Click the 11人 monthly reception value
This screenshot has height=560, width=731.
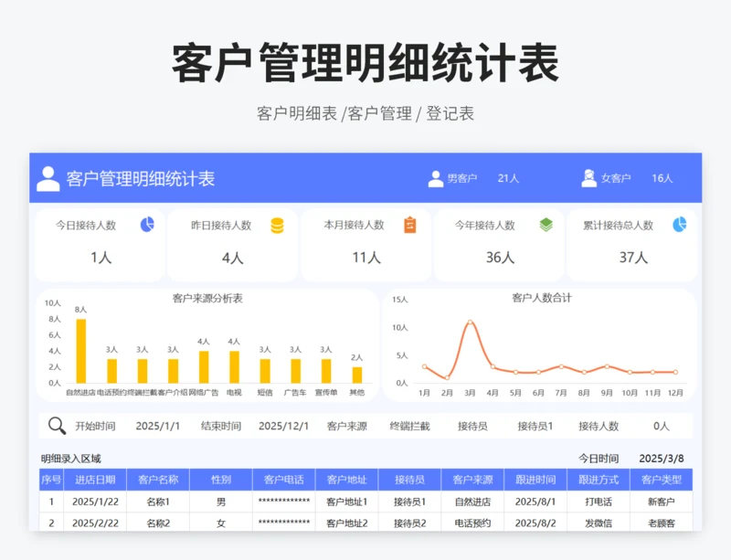[366, 258]
